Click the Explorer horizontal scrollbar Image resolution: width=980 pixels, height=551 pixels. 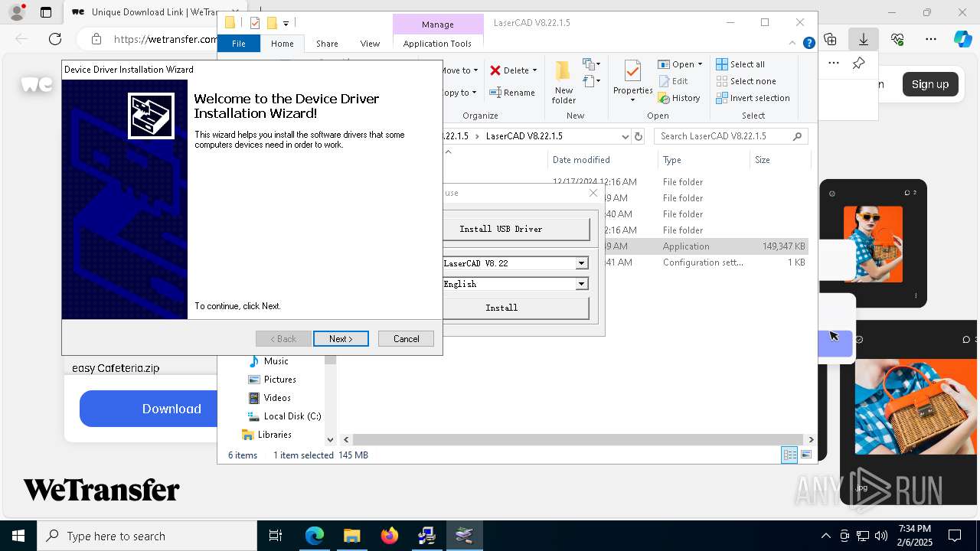tap(578, 439)
